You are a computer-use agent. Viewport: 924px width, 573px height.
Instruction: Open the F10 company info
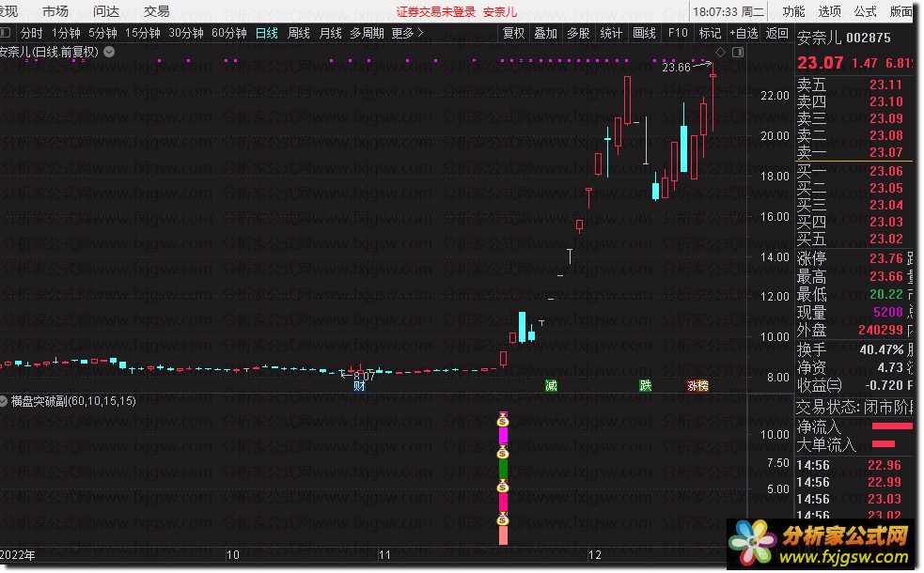pyautogui.click(x=678, y=33)
